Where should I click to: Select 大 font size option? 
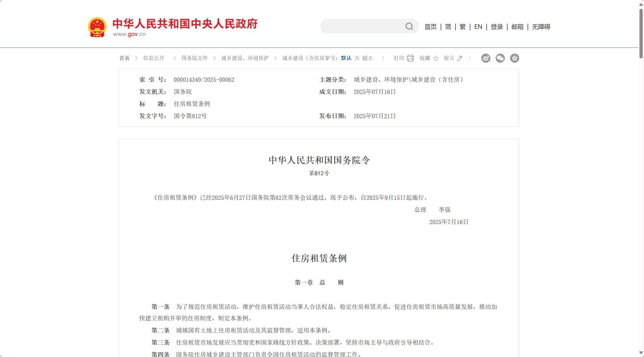click(357, 58)
